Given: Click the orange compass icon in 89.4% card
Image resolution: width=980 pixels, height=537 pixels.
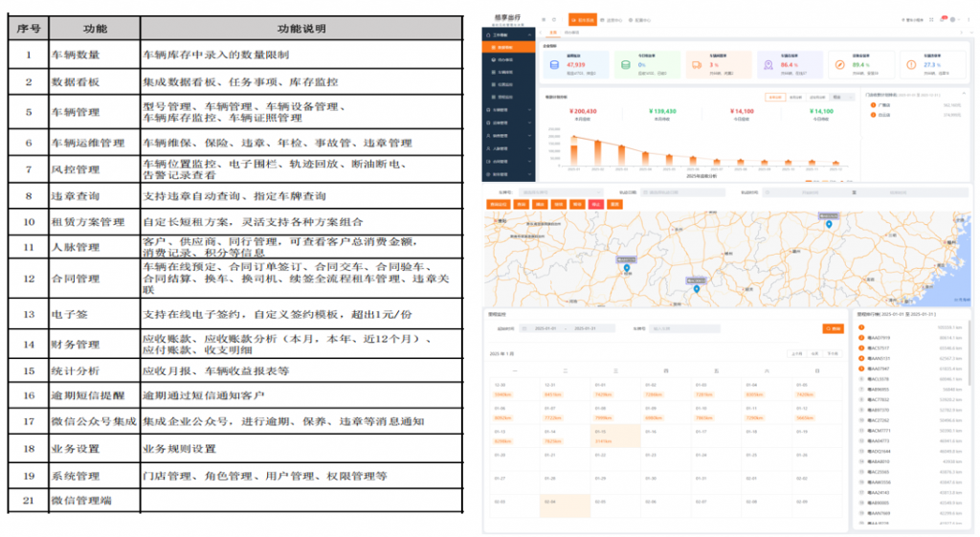Looking at the screenshot, I should click(x=838, y=65).
